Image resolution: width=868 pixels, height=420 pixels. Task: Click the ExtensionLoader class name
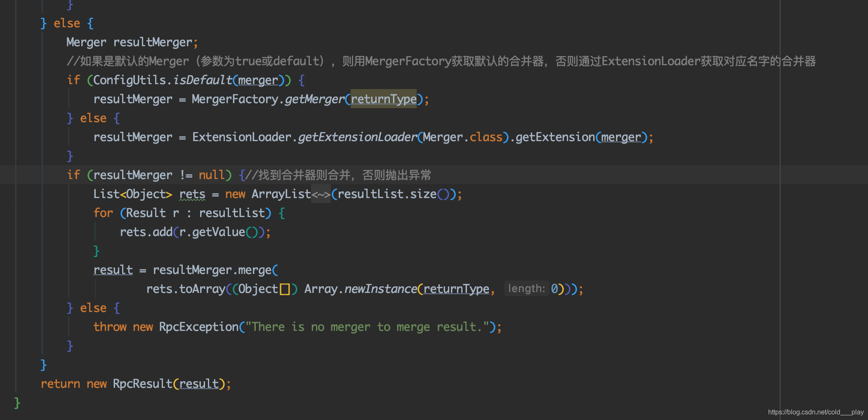coord(242,137)
